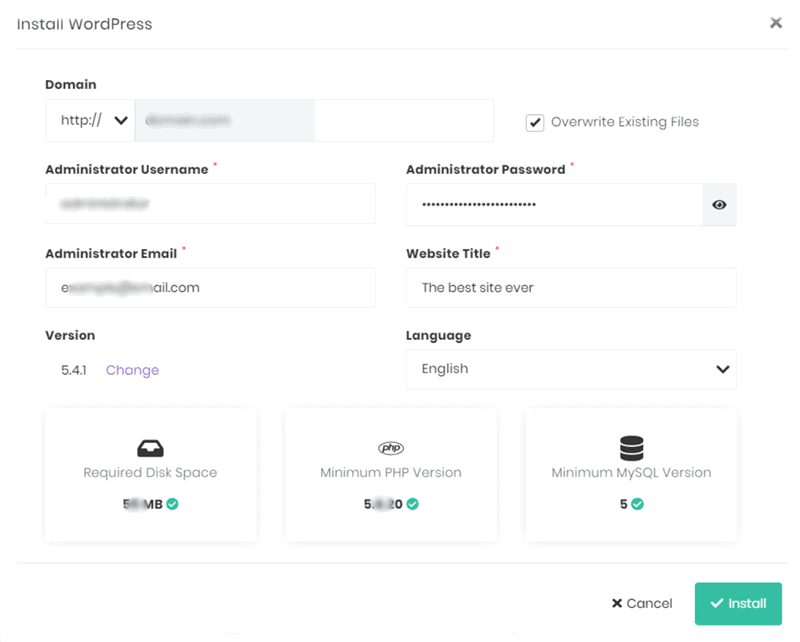Click the MySQL database icon
Viewport: 800px width, 642px height.
pos(632,448)
